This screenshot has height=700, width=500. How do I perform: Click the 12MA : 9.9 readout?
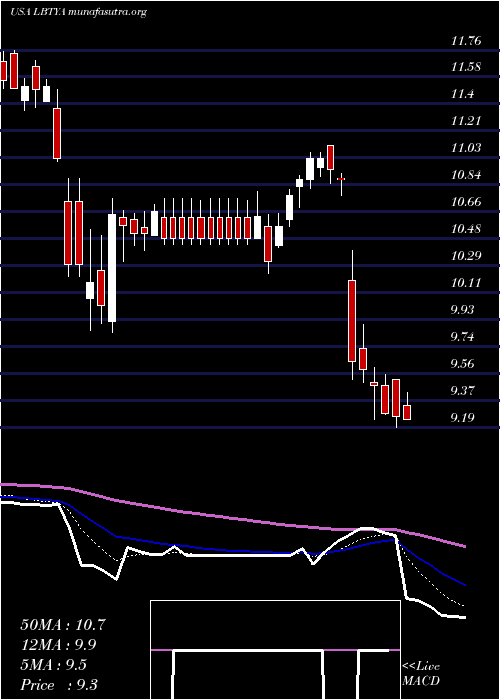pos(58,645)
